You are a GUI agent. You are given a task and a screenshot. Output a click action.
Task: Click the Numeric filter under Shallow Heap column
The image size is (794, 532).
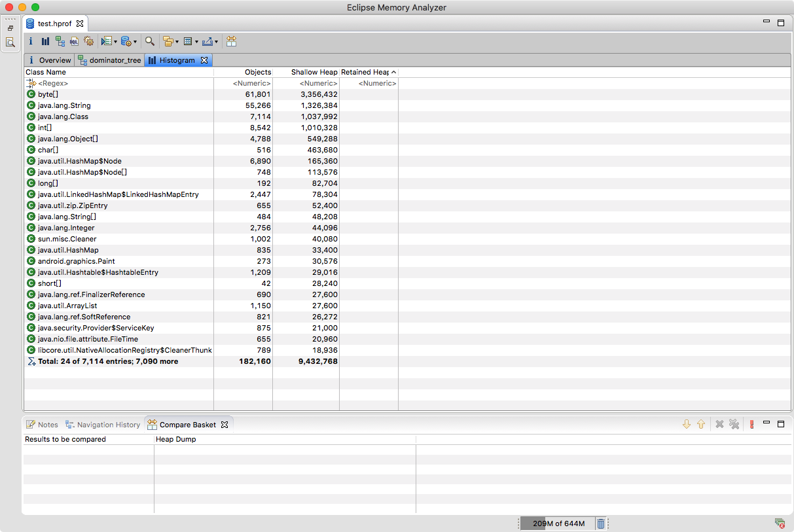[306, 83]
